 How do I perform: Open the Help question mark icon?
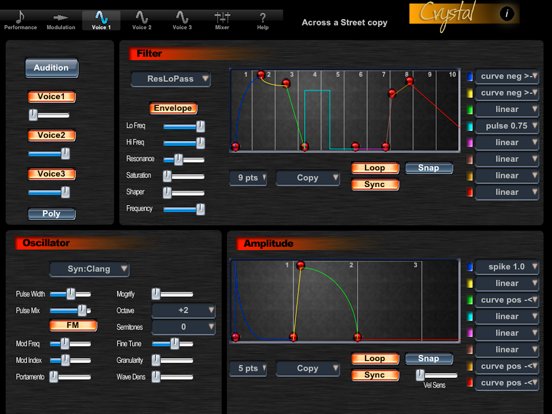263,17
